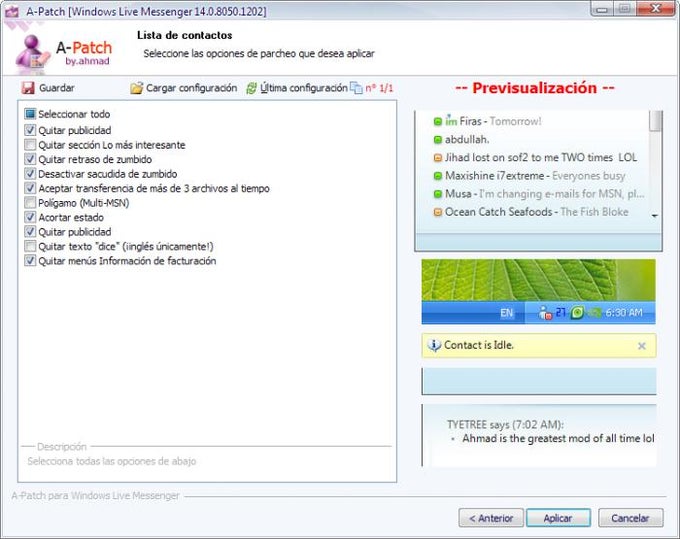Viewport: 680px width, 539px height.
Task: Click the info icon beside Contact is Idle
Action: [434, 345]
